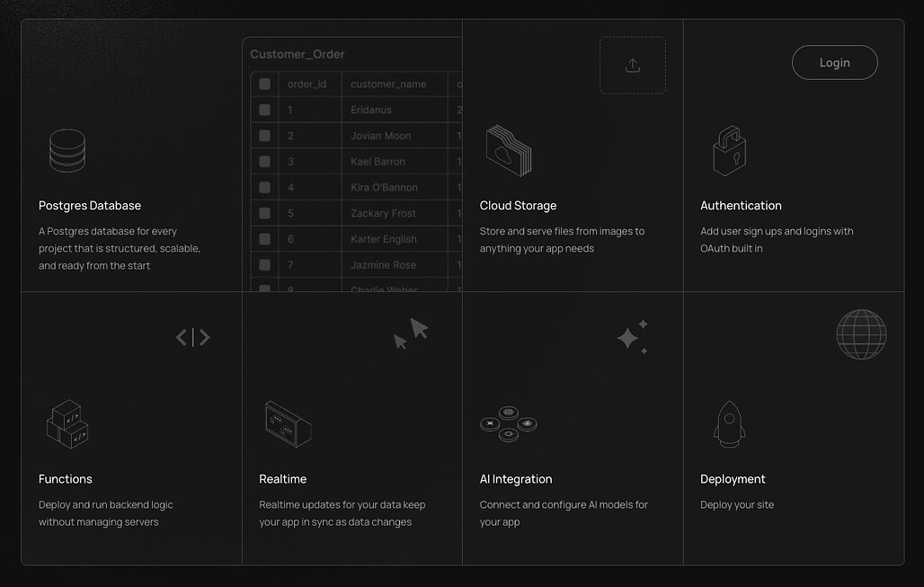The width and height of the screenshot is (924, 587).
Task: Click the Postgres database cylinder icon
Action: pyautogui.click(x=67, y=151)
